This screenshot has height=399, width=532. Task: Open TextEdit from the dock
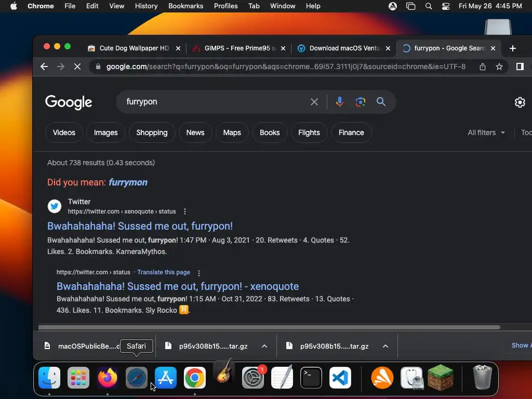coord(282,378)
